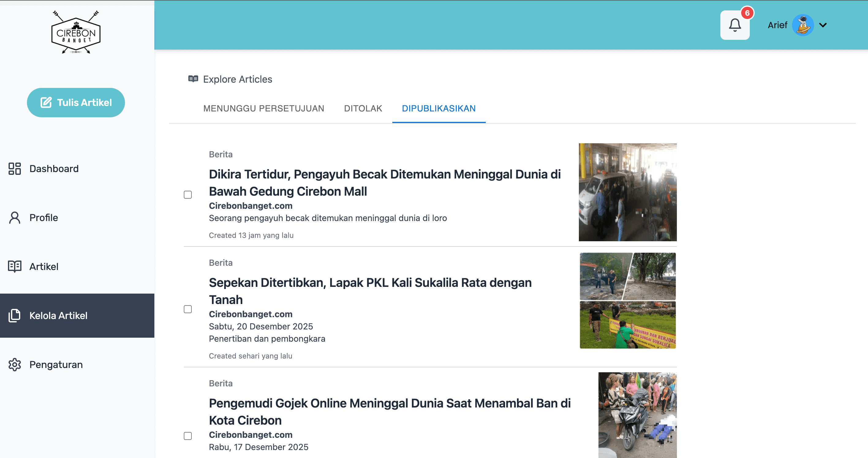Screen dimensions: 868x458
Task: Select the Dipublikasikan tab
Action: coord(438,108)
